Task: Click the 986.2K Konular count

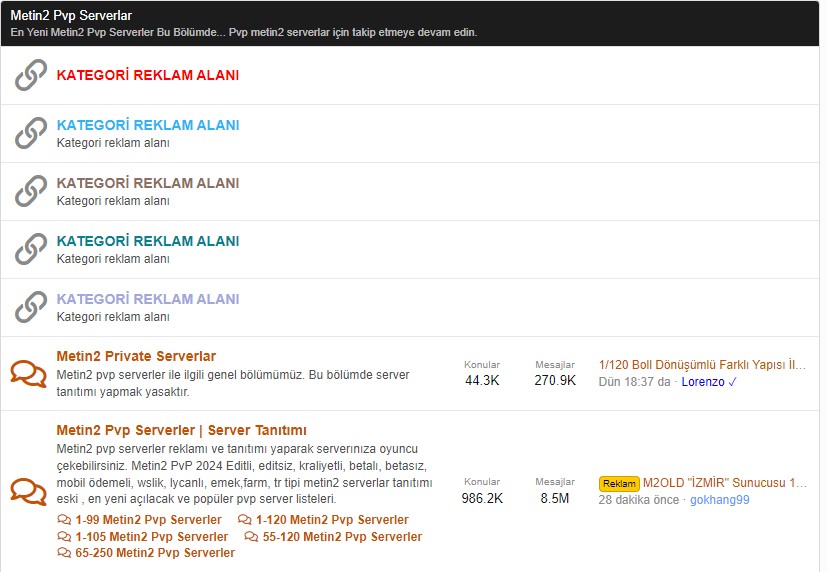Action: [482, 498]
